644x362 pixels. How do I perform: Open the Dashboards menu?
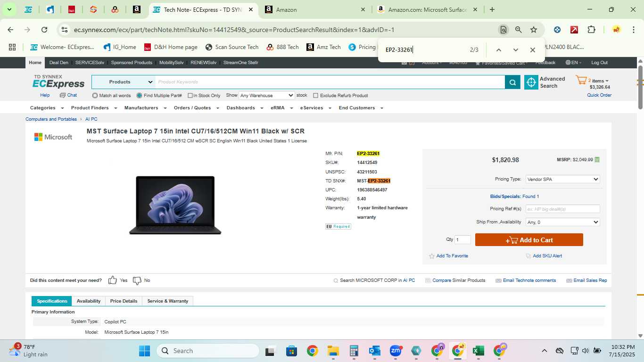244,108
